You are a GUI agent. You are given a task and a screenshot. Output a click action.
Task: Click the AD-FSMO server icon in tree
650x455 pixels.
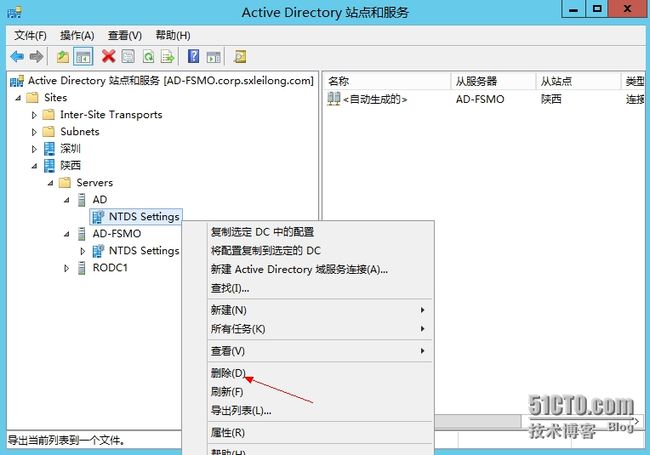coord(82,234)
